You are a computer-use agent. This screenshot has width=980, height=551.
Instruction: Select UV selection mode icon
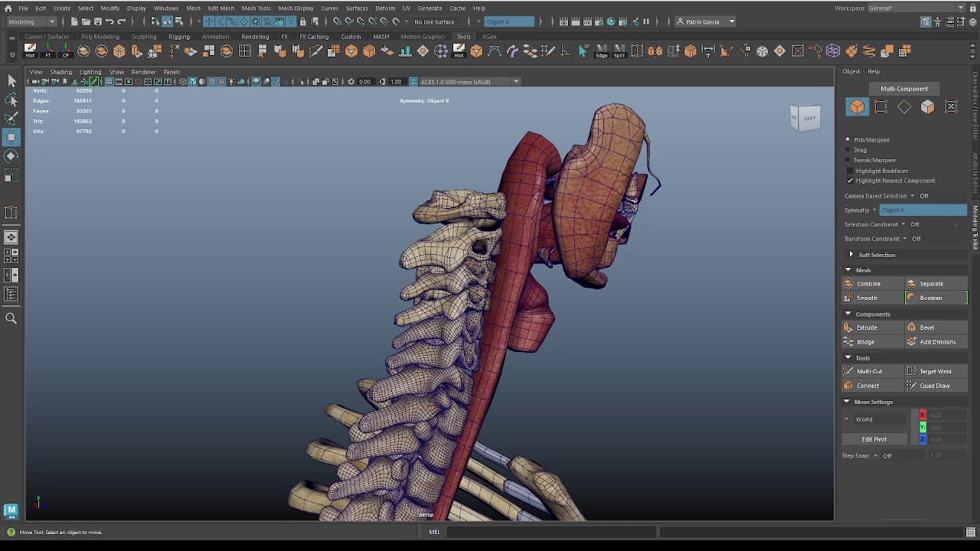(951, 107)
